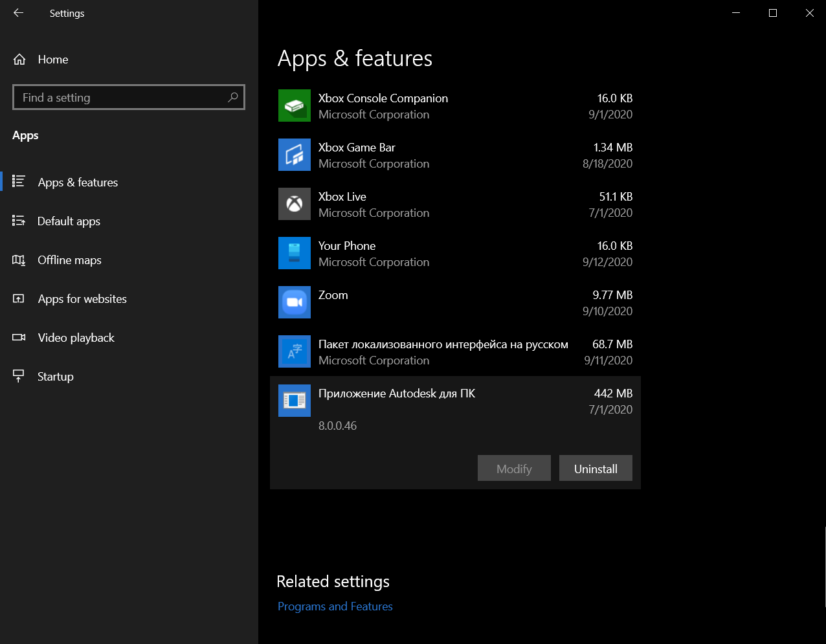The width and height of the screenshot is (826, 644).
Task: Click the Apps sidebar section heading
Action: 25,135
